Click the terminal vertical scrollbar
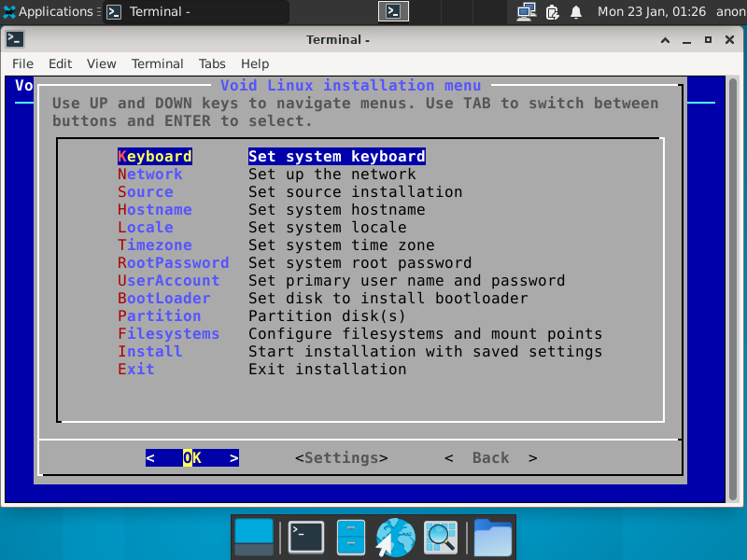 733,289
